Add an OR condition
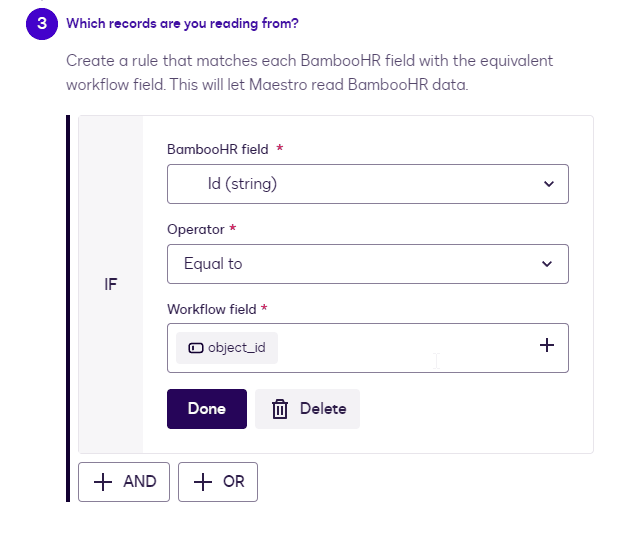This screenshot has width=633, height=540. pos(218,482)
